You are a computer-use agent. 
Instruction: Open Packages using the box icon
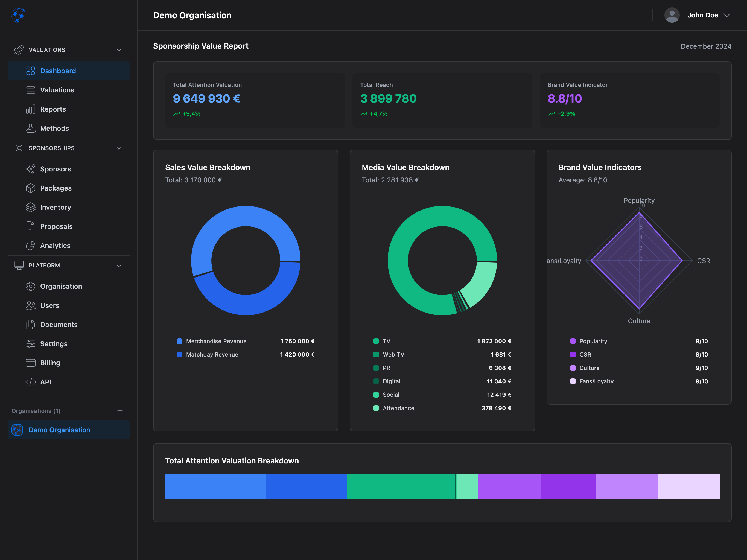[30, 188]
